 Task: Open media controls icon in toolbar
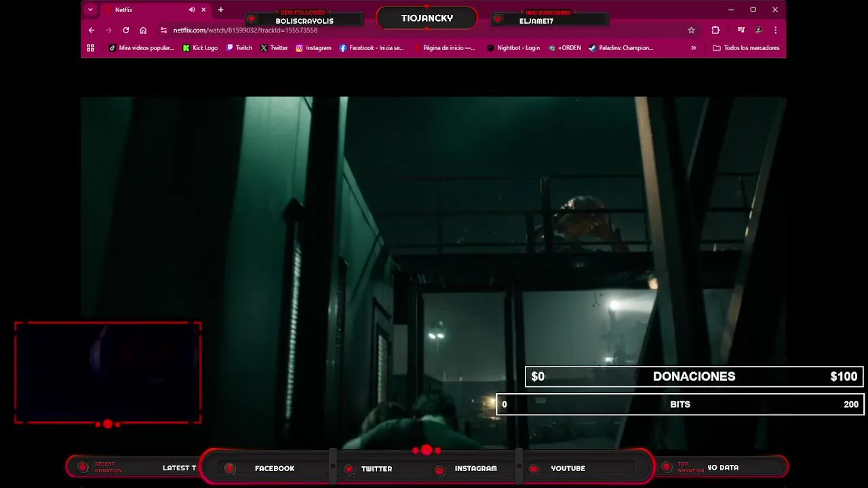click(x=741, y=30)
